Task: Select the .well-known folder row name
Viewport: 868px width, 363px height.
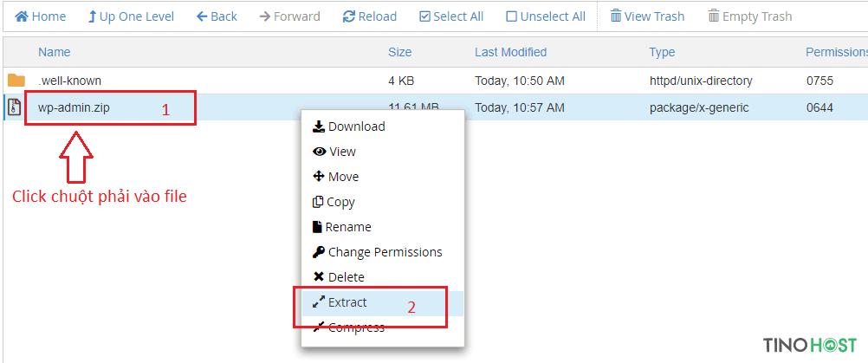Action: (70, 81)
